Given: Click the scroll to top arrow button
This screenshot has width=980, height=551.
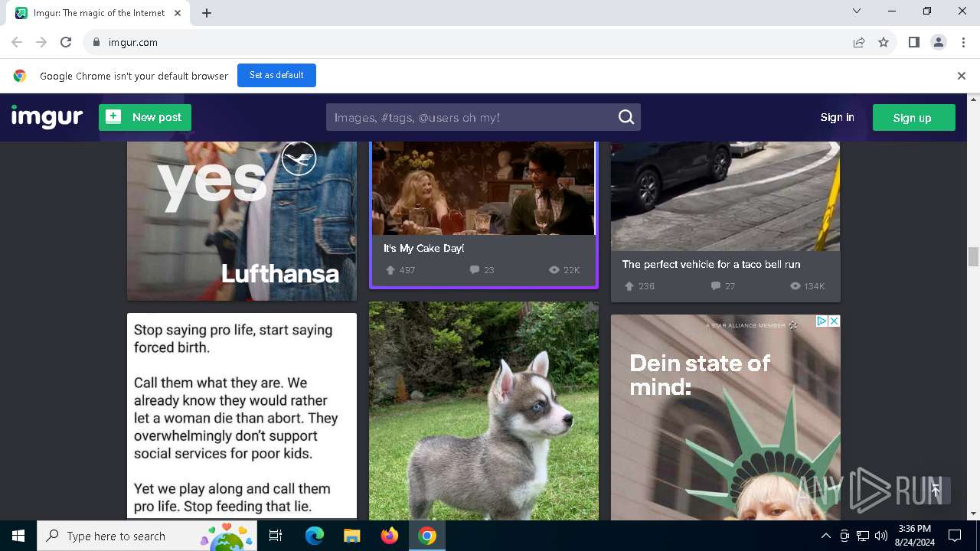Looking at the screenshot, I should [x=936, y=490].
